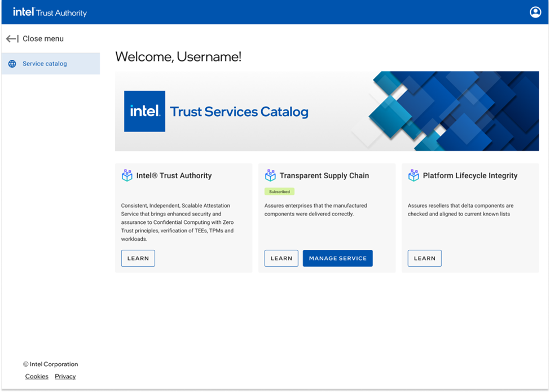
Task: Click the Intel Trust Authority header logo
Action: tap(50, 12)
